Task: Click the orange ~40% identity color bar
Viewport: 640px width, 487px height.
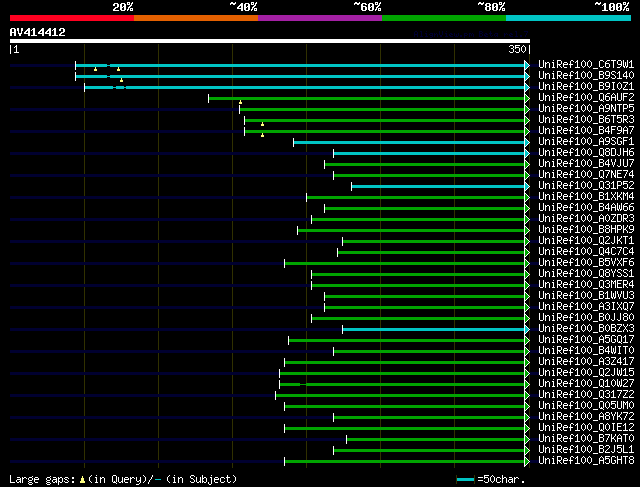Action: pyautogui.click(x=196, y=18)
